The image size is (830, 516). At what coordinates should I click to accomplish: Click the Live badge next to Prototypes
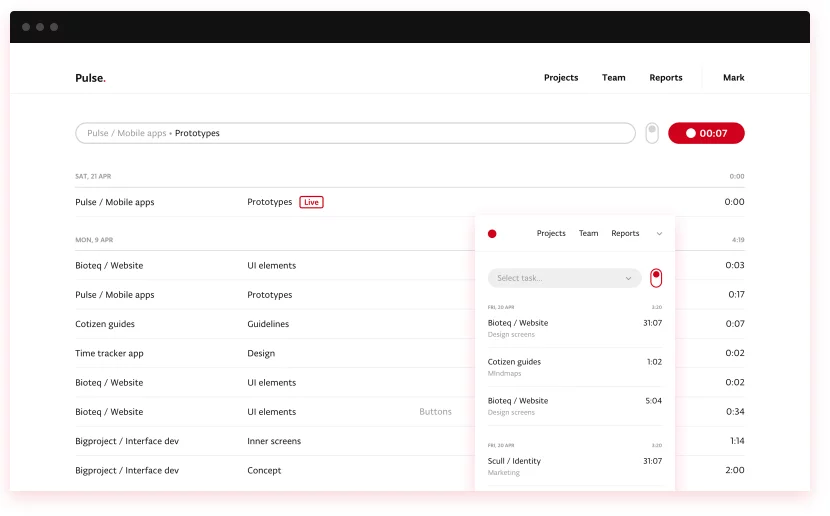[x=311, y=202]
